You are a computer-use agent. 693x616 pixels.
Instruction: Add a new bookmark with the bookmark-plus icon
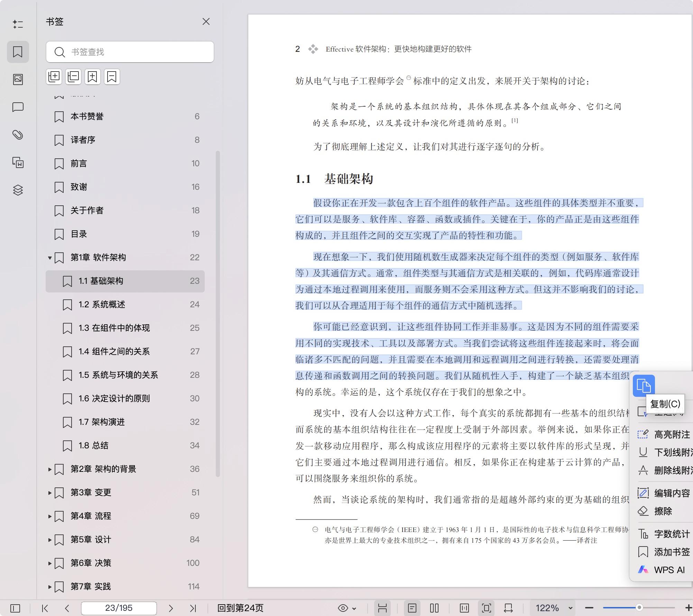(x=92, y=76)
